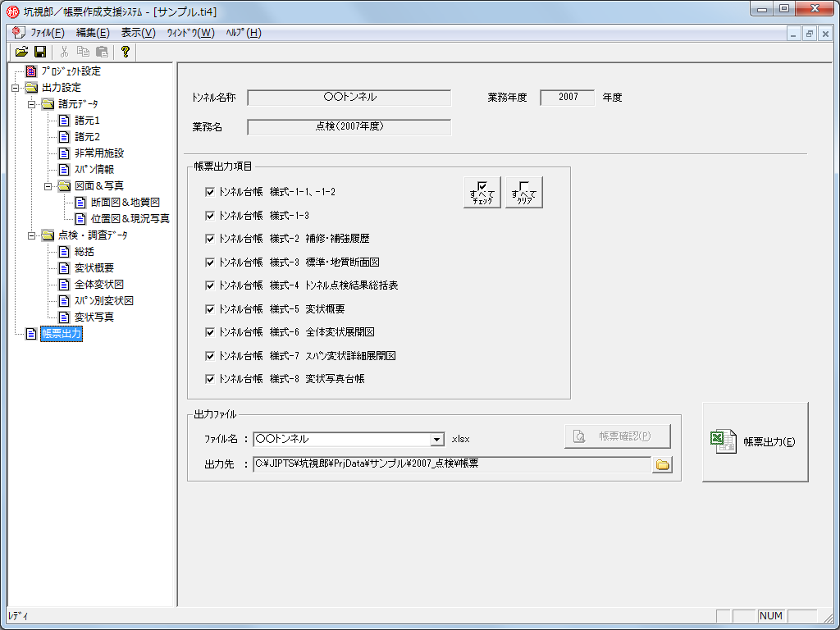Open the 表示(V) menu

(138, 33)
